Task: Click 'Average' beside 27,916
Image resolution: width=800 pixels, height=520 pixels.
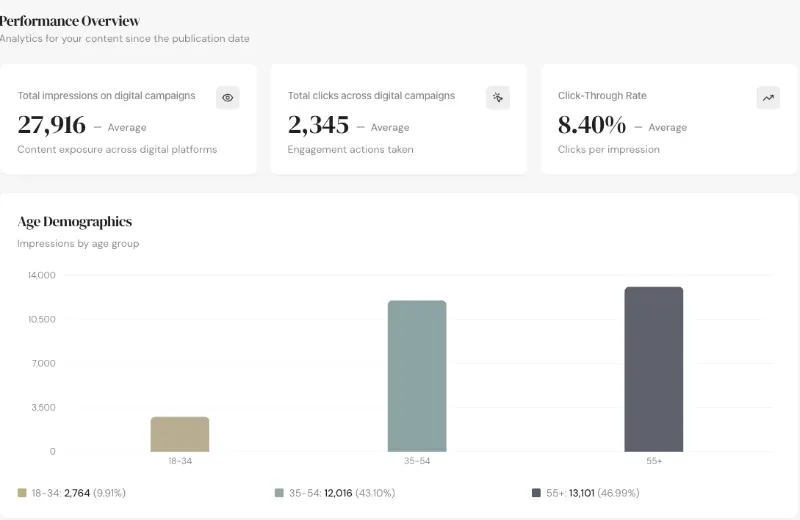Action: pos(127,128)
